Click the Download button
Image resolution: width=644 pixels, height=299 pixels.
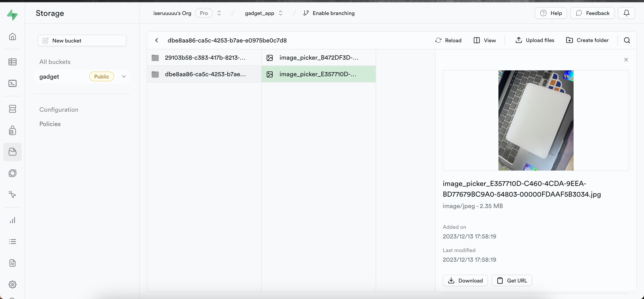click(465, 280)
